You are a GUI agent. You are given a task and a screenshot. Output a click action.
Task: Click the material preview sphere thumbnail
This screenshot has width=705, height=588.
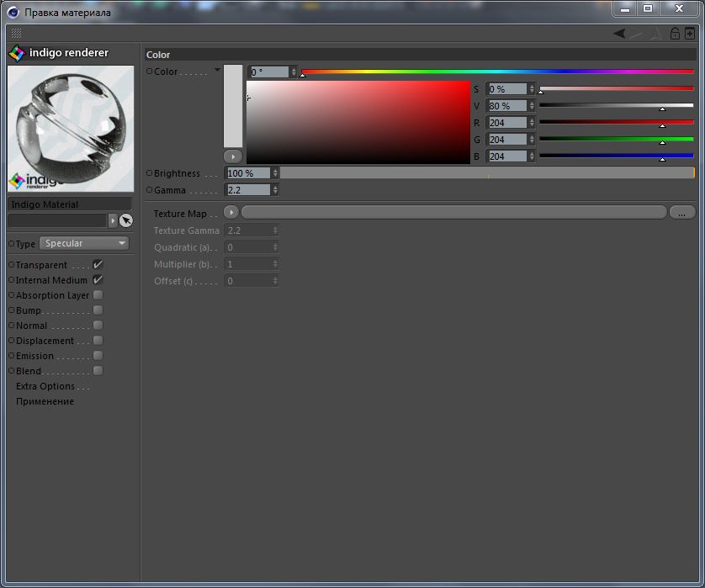tap(71, 128)
